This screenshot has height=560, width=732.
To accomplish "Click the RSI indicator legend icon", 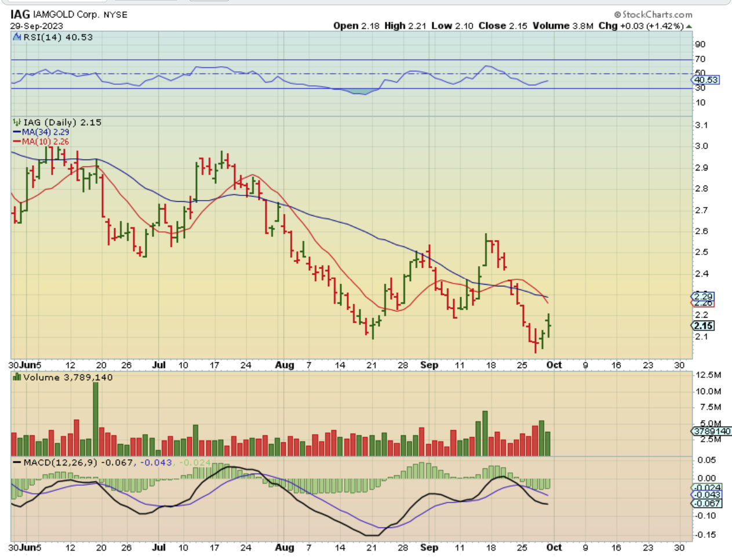I will 17,37.
